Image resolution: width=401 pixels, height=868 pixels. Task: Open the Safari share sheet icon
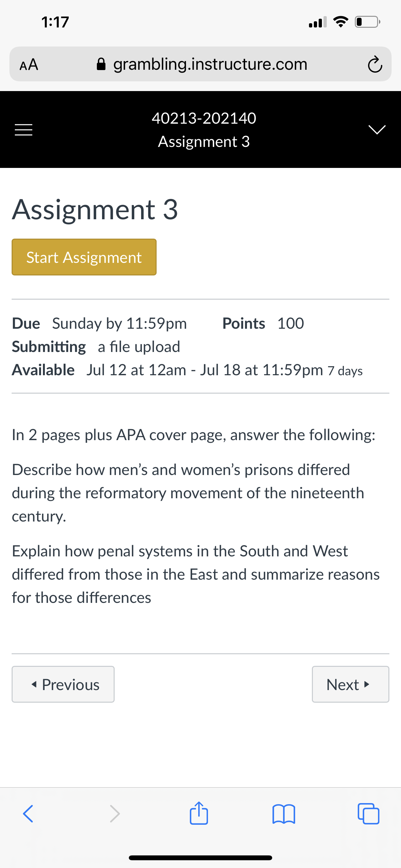[x=199, y=813]
